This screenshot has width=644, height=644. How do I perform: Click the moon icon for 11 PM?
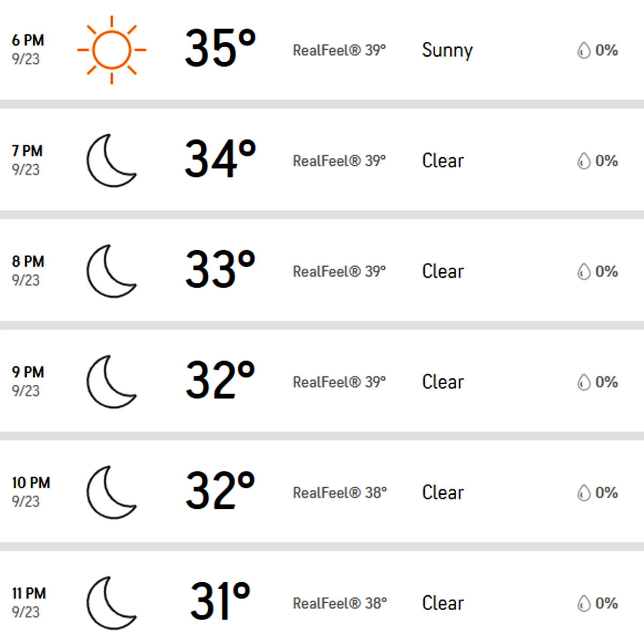(111, 603)
